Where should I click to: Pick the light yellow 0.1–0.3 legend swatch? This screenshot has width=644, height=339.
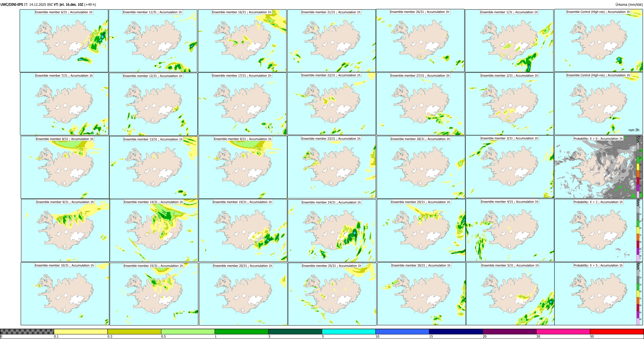pos(81,332)
